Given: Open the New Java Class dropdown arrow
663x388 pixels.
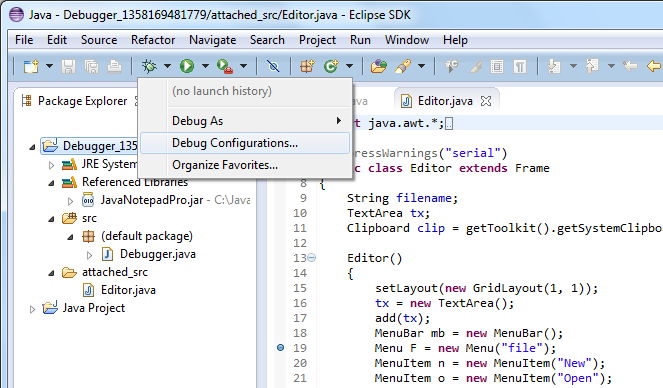Looking at the screenshot, I should pos(349,66).
